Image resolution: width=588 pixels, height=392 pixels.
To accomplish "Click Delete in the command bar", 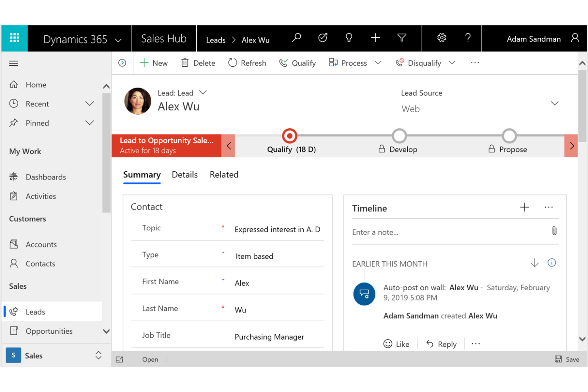I will point(198,63).
